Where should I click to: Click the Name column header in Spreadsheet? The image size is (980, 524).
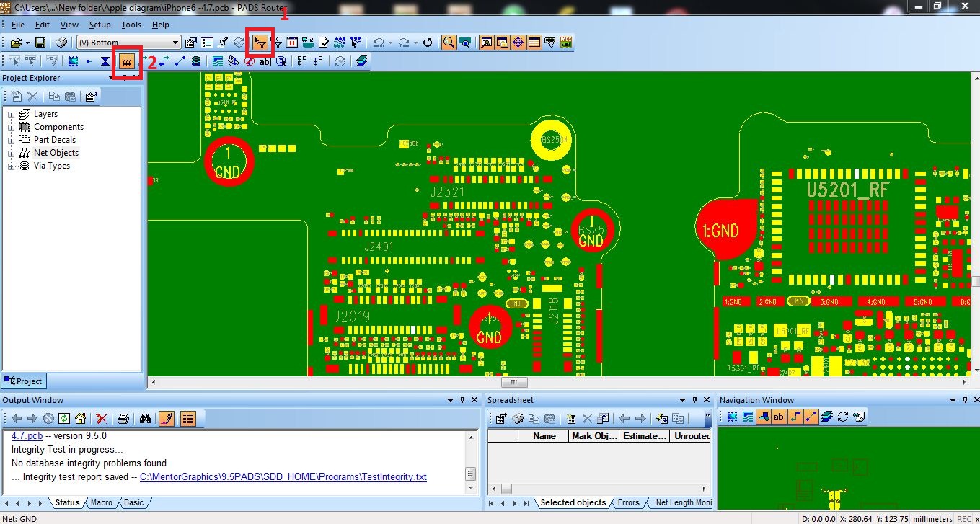tap(544, 436)
